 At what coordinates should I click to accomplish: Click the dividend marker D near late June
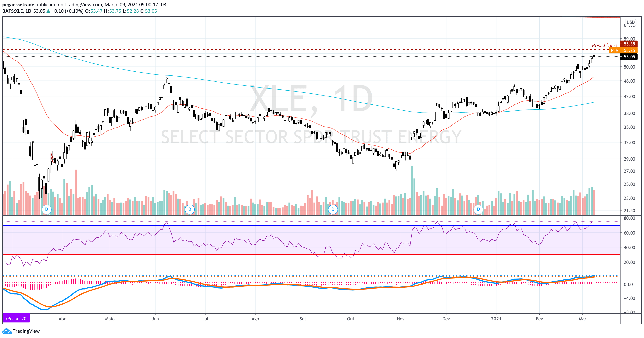pos(190,209)
